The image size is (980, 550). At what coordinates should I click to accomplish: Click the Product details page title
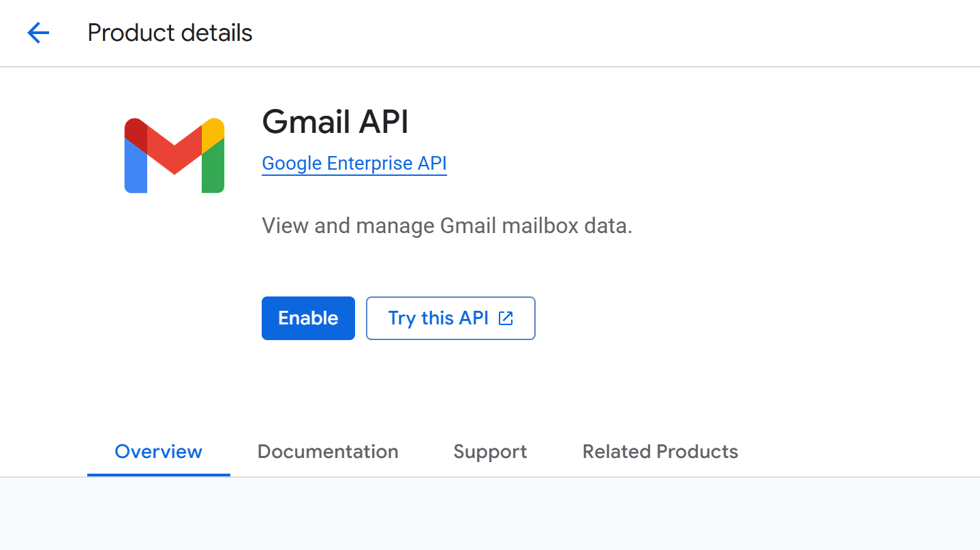pos(170,33)
